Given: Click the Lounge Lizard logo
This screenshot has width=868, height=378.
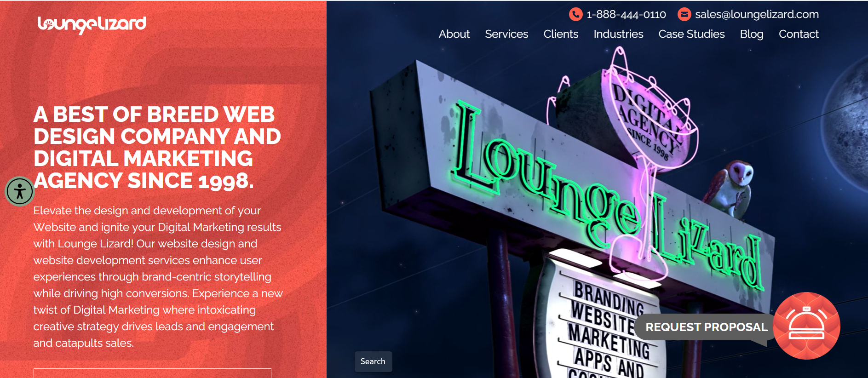Looking at the screenshot, I should [x=92, y=24].
